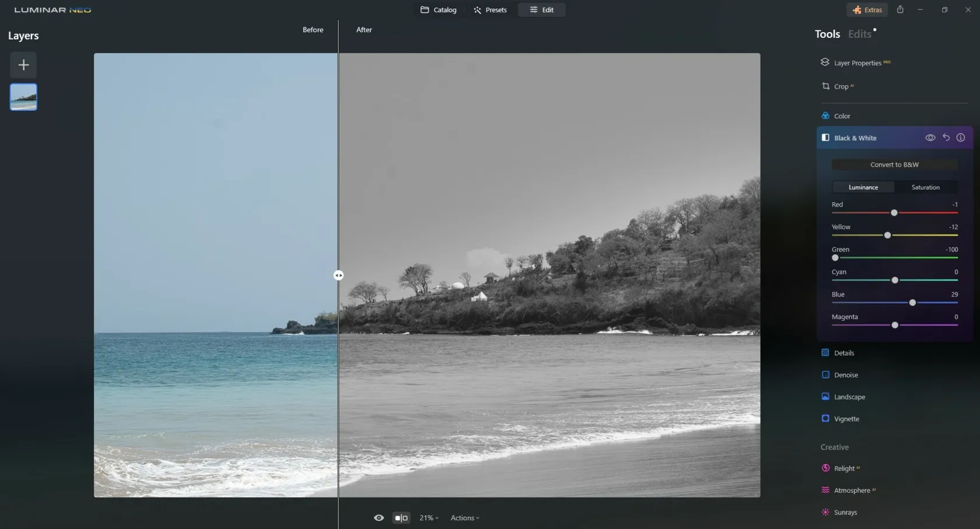Screen dimensions: 980x529
Task: Select the beach photo layer thumbnail
Action: pos(23,97)
